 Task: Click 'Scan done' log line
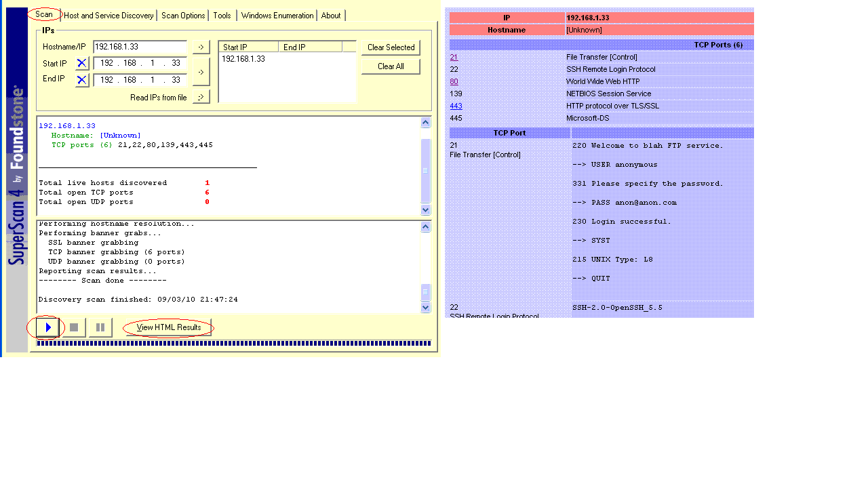(102, 281)
